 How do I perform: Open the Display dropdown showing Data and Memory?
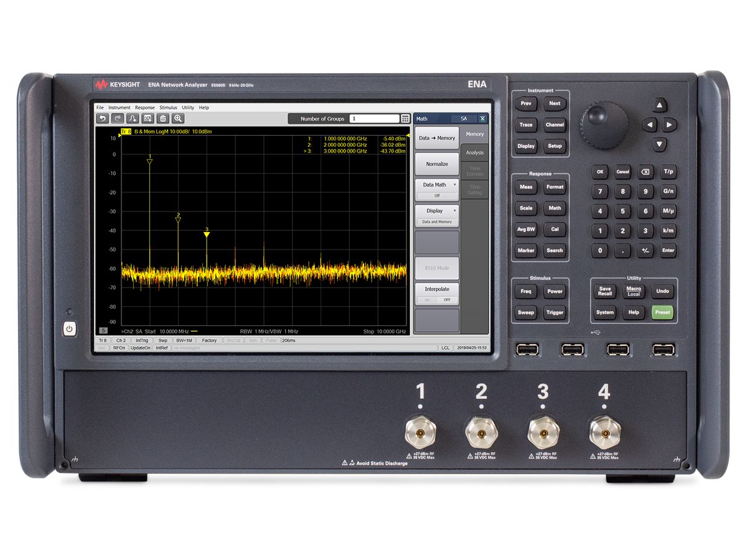[436, 211]
